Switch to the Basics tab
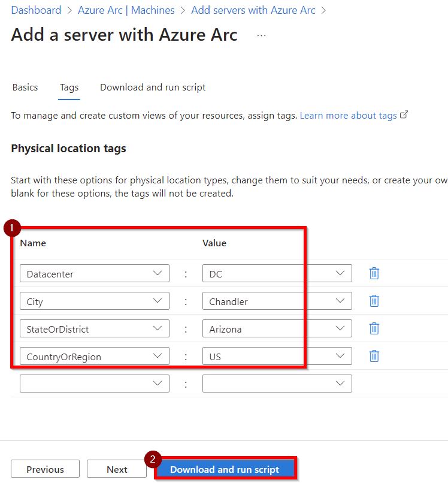Image resolution: width=448 pixels, height=483 pixels. click(x=25, y=87)
